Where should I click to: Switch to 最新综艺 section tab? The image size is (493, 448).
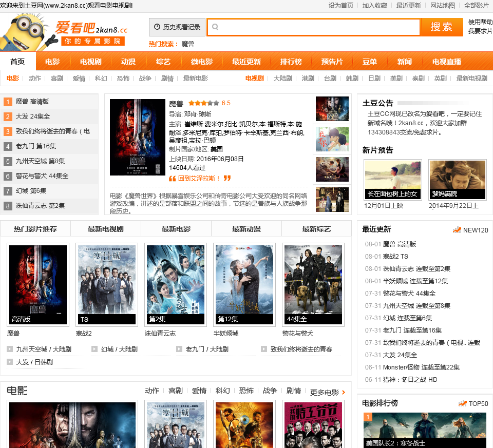[x=317, y=229]
